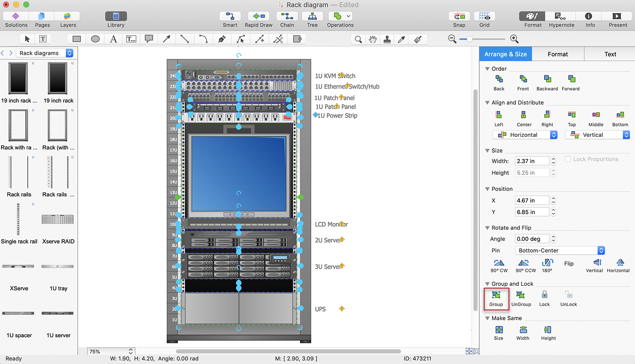Switch to the Text tab
Viewport: 635px width, 364px height.
point(610,54)
